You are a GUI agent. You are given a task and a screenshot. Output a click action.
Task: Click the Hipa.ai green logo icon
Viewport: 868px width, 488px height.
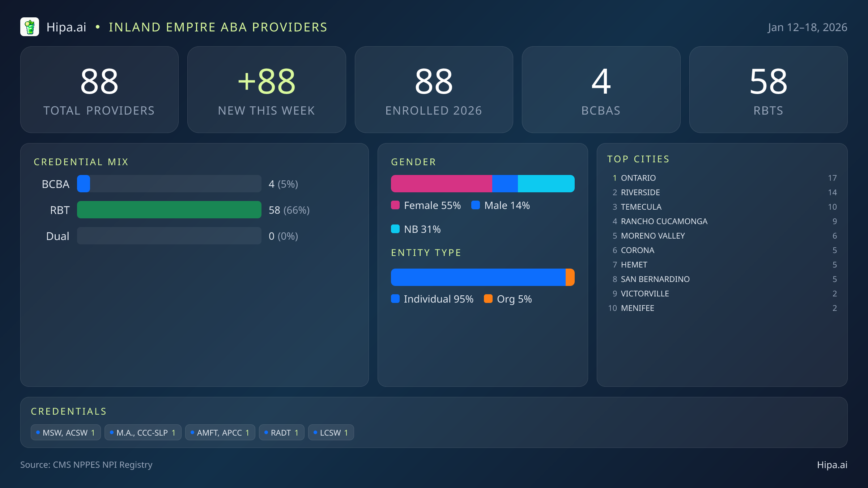tap(30, 27)
